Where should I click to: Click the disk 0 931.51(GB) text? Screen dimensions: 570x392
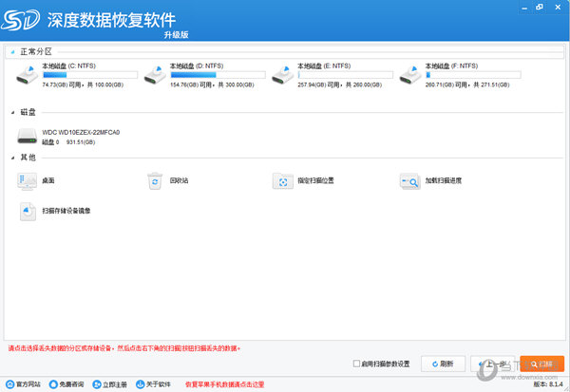tap(68, 142)
